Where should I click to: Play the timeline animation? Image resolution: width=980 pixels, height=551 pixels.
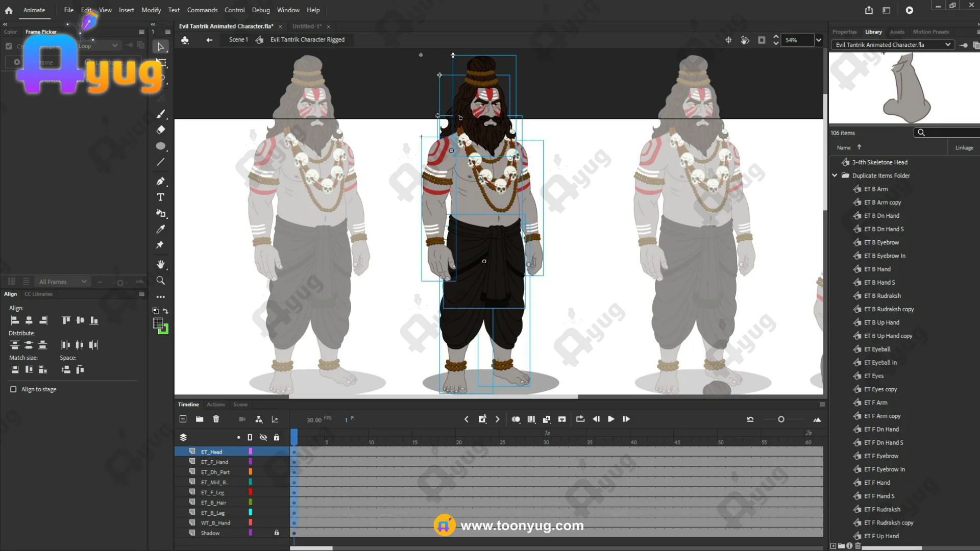[611, 419]
